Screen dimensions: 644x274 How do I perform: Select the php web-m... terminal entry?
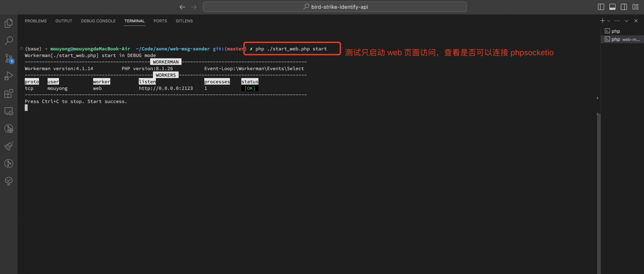pyautogui.click(x=622, y=39)
